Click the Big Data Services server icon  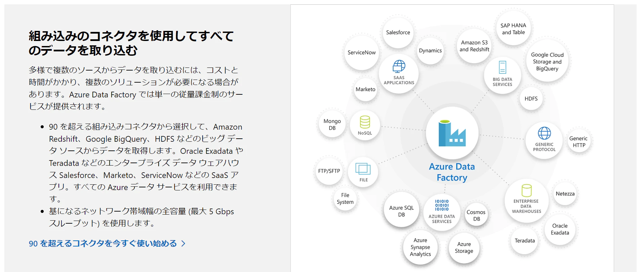pyautogui.click(x=502, y=67)
